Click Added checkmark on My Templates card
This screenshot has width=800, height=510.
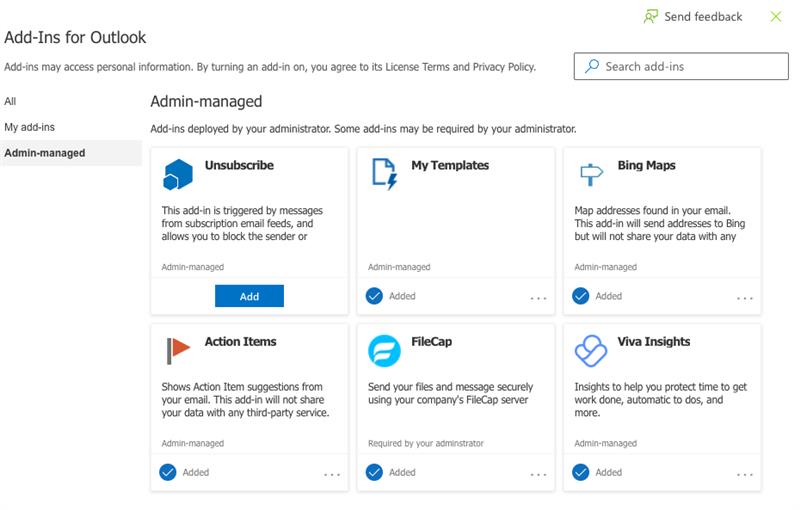click(x=374, y=296)
